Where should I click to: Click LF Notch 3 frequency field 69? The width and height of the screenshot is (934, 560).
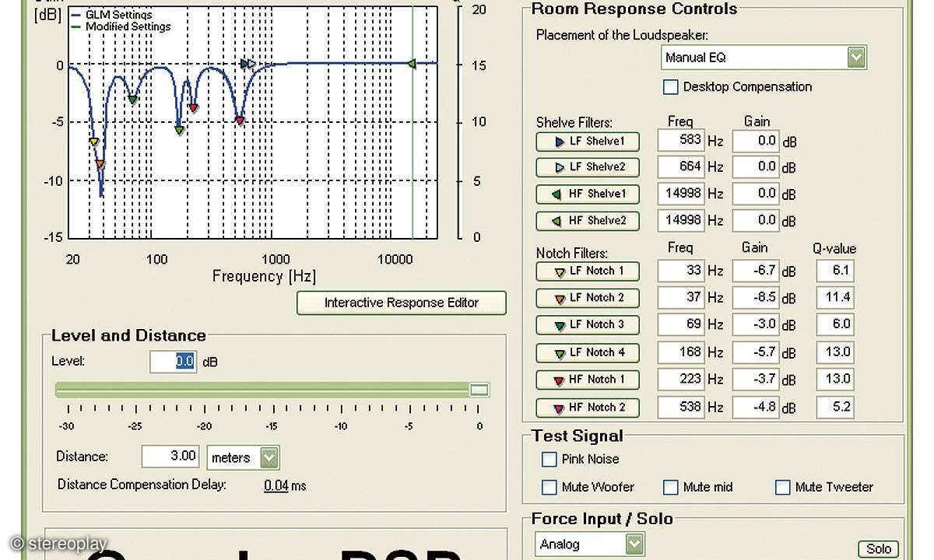coord(681,325)
